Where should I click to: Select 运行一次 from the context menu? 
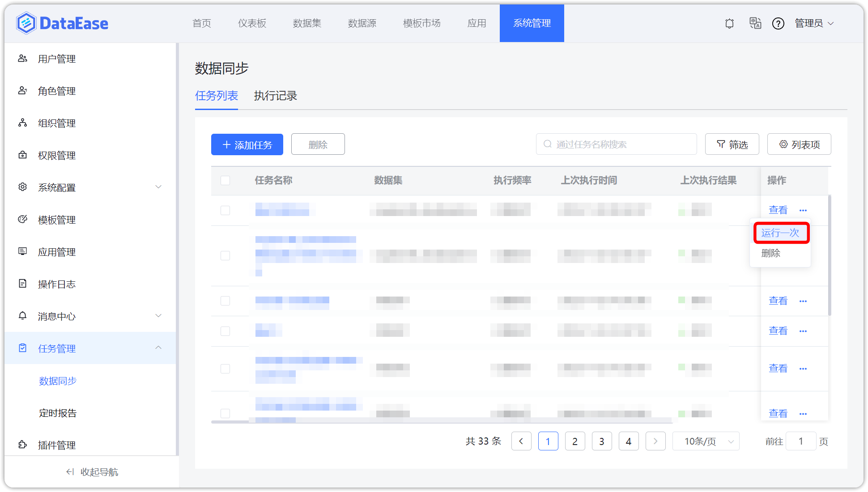(781, 233)
